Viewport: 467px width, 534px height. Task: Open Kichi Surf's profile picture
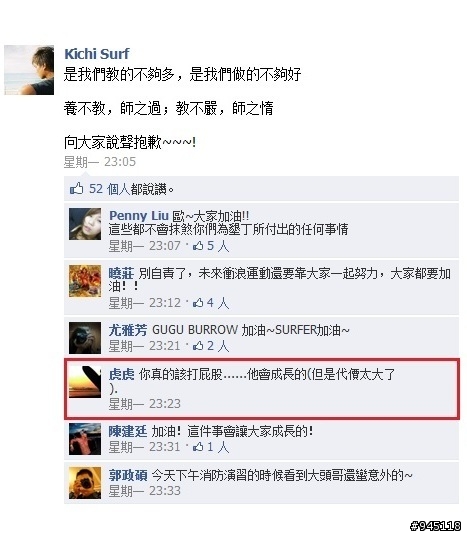click(x=29, y=70)
